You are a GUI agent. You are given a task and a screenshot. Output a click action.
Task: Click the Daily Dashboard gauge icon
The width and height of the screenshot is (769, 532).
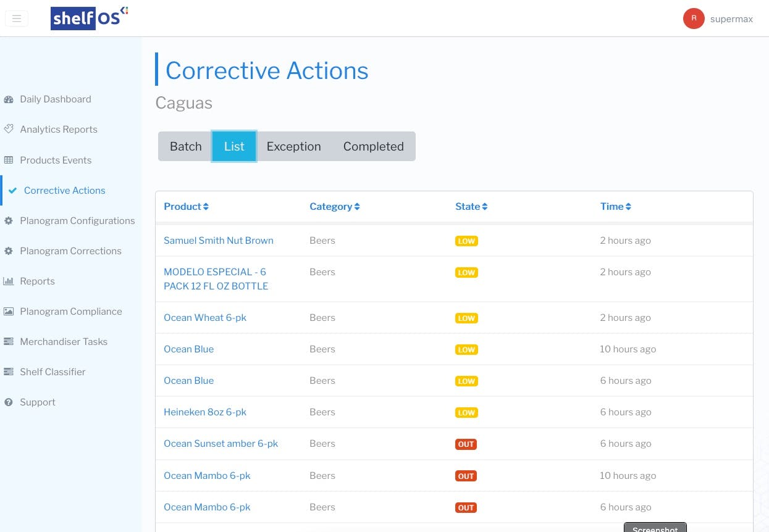(x=9, y=99)
